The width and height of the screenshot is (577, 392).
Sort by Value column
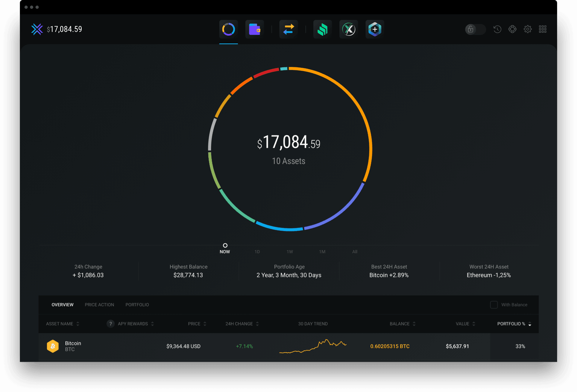(x=465, y=324)
